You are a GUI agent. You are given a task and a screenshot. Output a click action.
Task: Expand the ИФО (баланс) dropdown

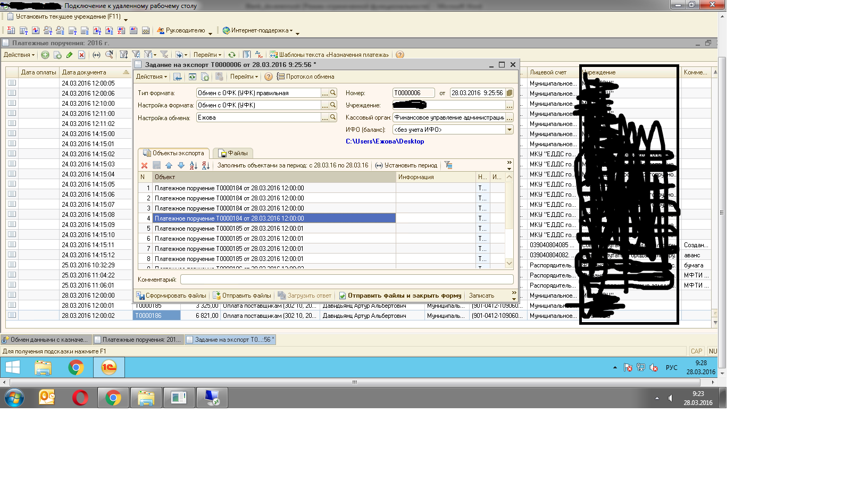tap(509, 130)
